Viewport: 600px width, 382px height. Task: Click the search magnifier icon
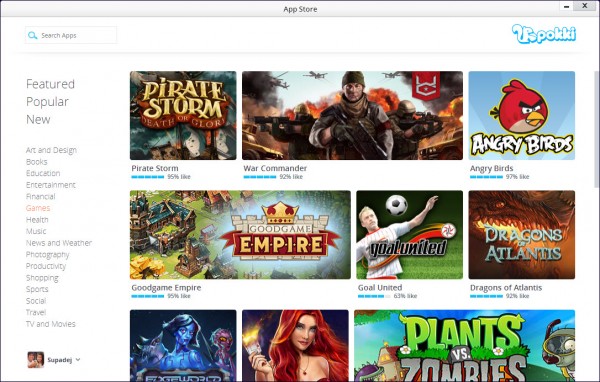[x=33, y=35]
